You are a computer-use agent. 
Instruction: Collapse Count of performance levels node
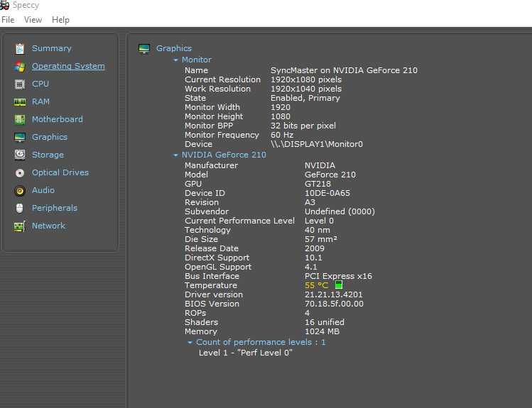(x=190, y=343)
